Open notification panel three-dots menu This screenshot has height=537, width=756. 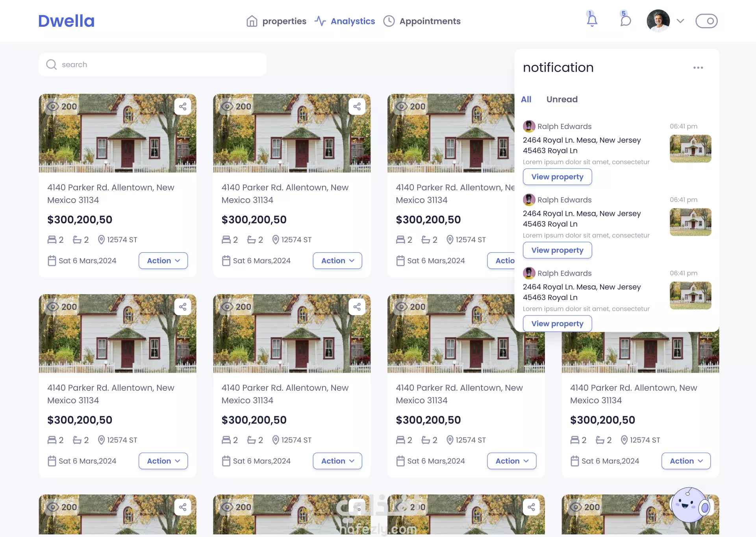[x=698, y=68]
